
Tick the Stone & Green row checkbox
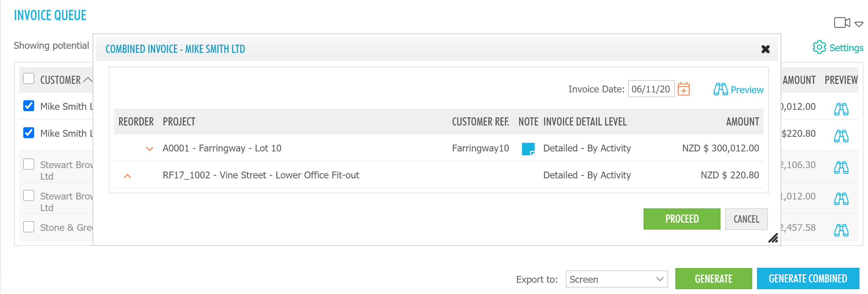point(29,227)
